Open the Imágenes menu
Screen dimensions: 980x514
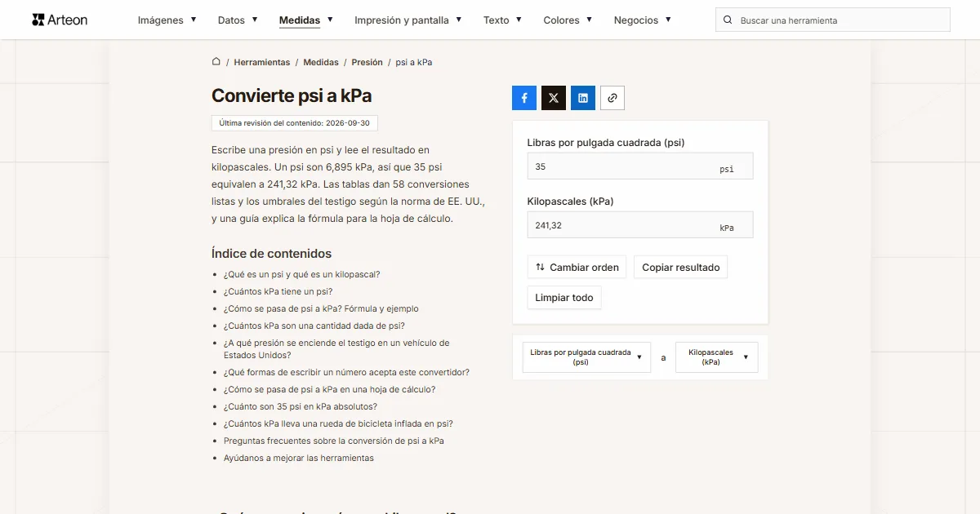click(x=167, y=20)
